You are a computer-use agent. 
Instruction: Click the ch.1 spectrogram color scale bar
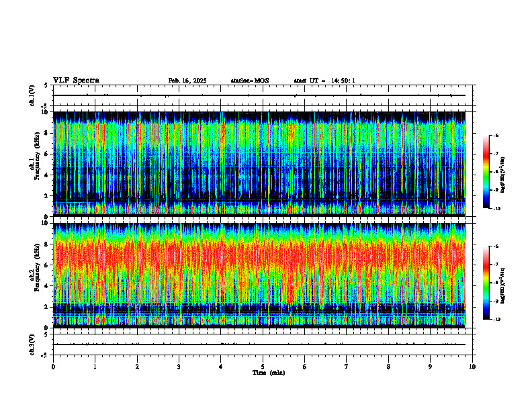pos(486,172)
